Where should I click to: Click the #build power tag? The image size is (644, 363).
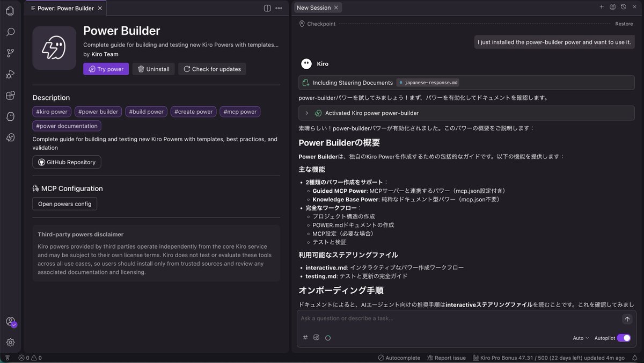pos(147,112)
